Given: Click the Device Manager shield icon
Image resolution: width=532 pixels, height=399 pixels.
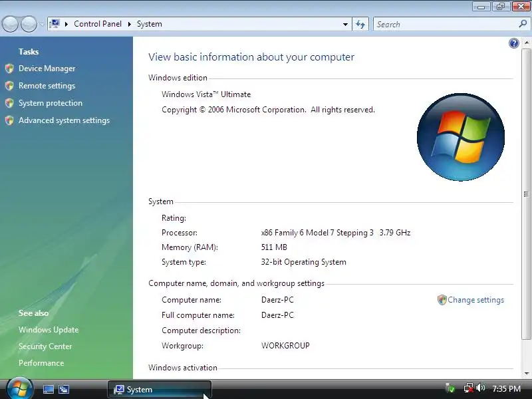Looking at the screenshot, I should [9, 68].
